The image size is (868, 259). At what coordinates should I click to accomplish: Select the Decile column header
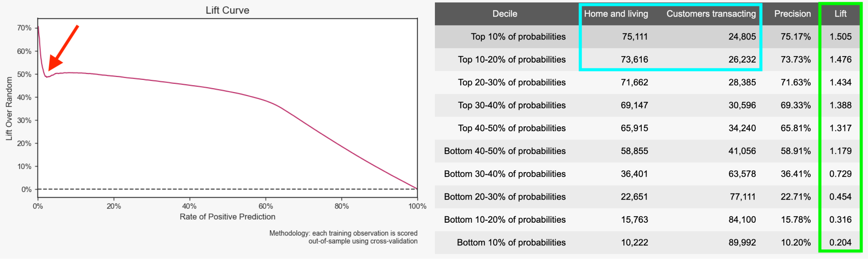tap(505, 14)
